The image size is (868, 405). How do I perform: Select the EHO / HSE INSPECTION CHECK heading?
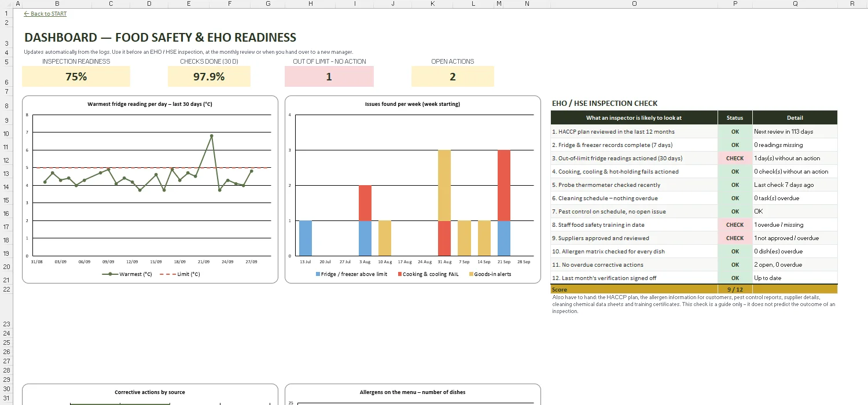pos(605,104)
